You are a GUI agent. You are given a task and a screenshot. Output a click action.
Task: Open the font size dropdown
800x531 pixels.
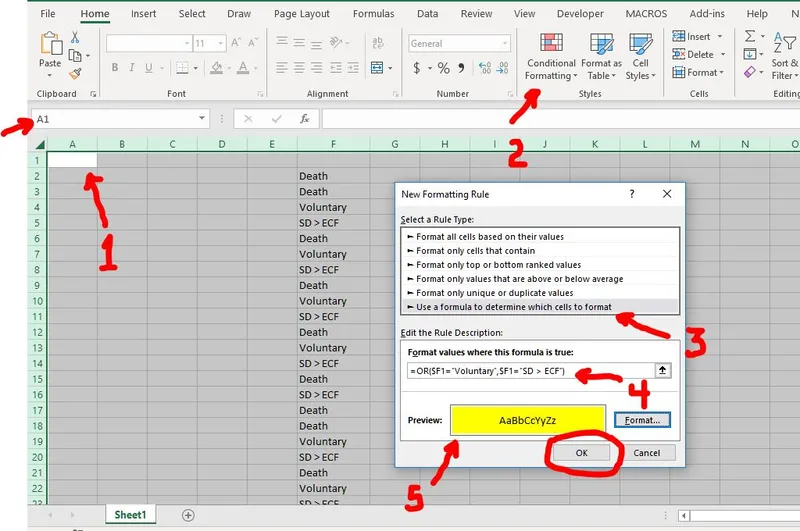coord(220,43)
